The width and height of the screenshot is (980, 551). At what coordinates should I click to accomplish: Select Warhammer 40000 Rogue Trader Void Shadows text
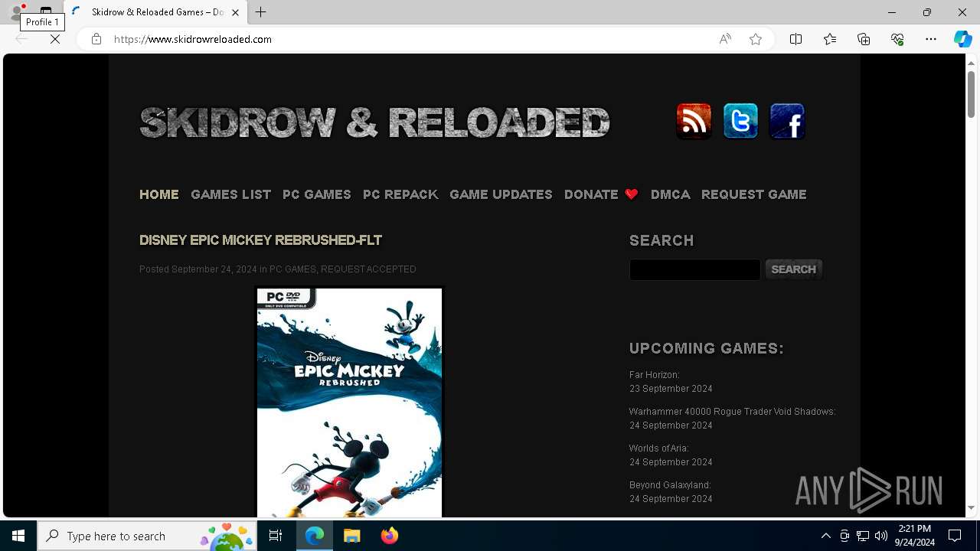(x=733, y=412)
